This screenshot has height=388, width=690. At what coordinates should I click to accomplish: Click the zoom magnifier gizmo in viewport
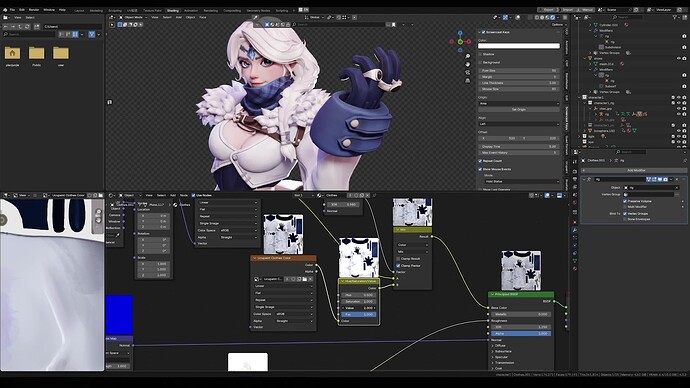tap(467, 56)
